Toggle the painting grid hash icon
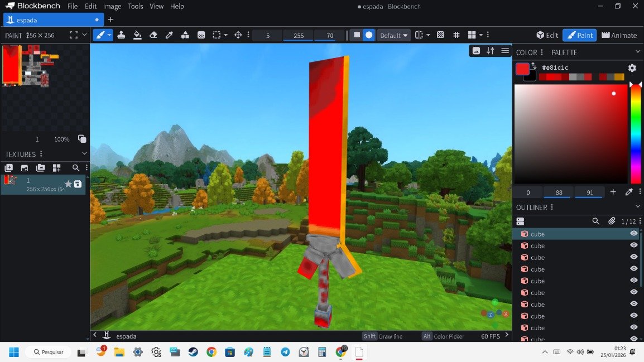Viewport: 644px width, 362px height. [456, 35]
